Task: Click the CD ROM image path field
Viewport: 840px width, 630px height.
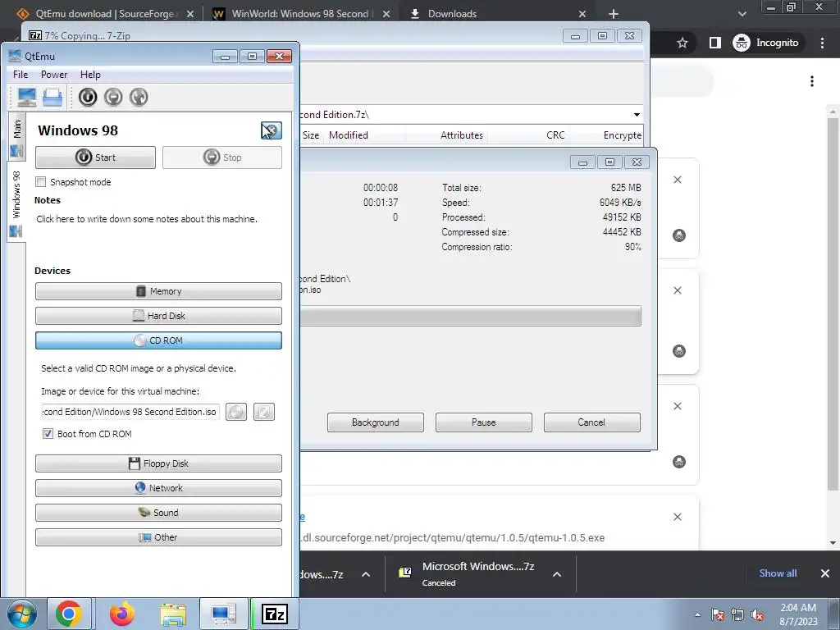Action: coord(130,412)
